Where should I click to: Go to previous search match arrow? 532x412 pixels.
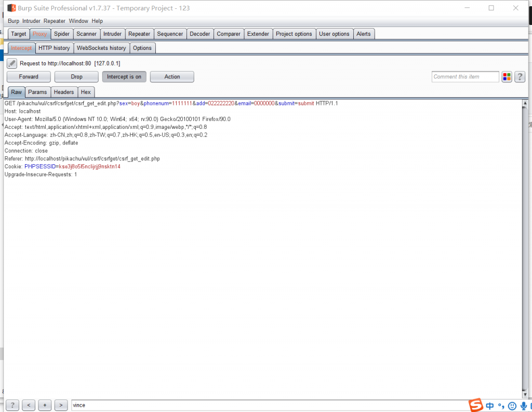[x=29, y=405]
